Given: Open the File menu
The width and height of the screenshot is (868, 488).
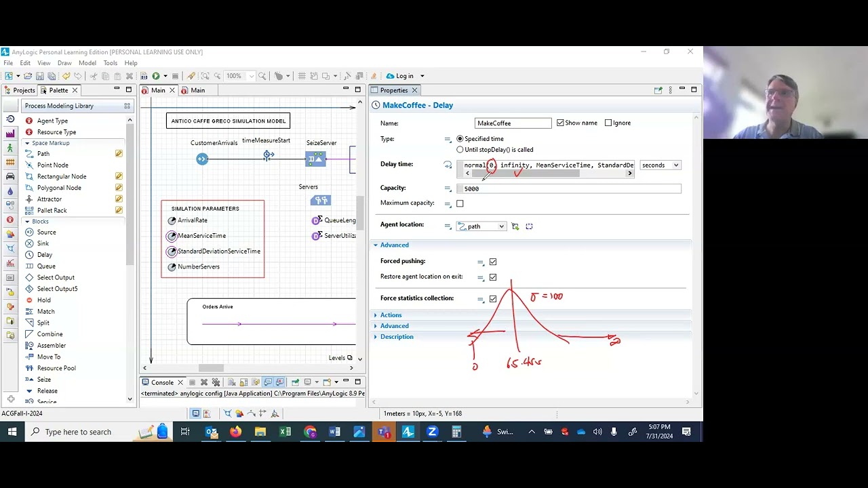Looking at the screenshot, I should [8, 63].
